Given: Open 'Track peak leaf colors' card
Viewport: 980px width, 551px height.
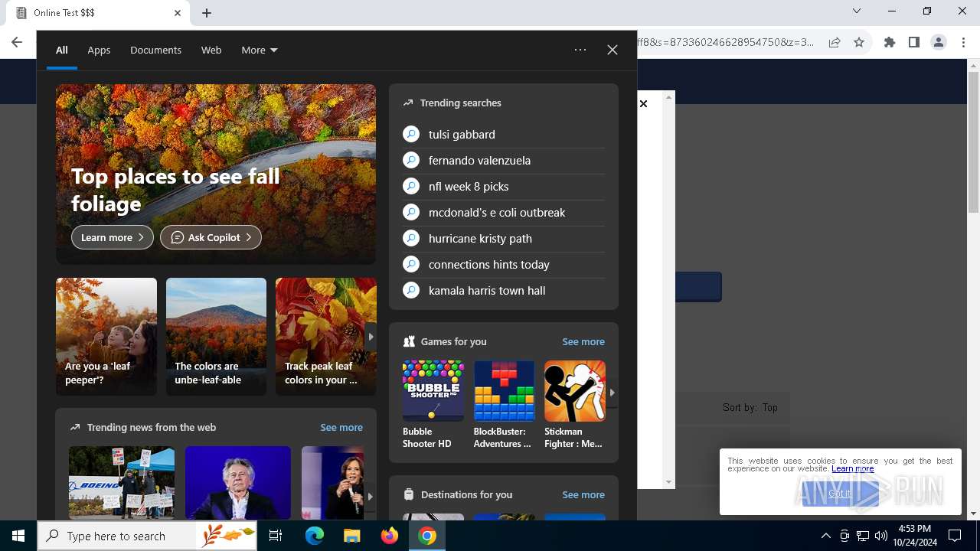Looking at the screenshot, I should 326,336.
